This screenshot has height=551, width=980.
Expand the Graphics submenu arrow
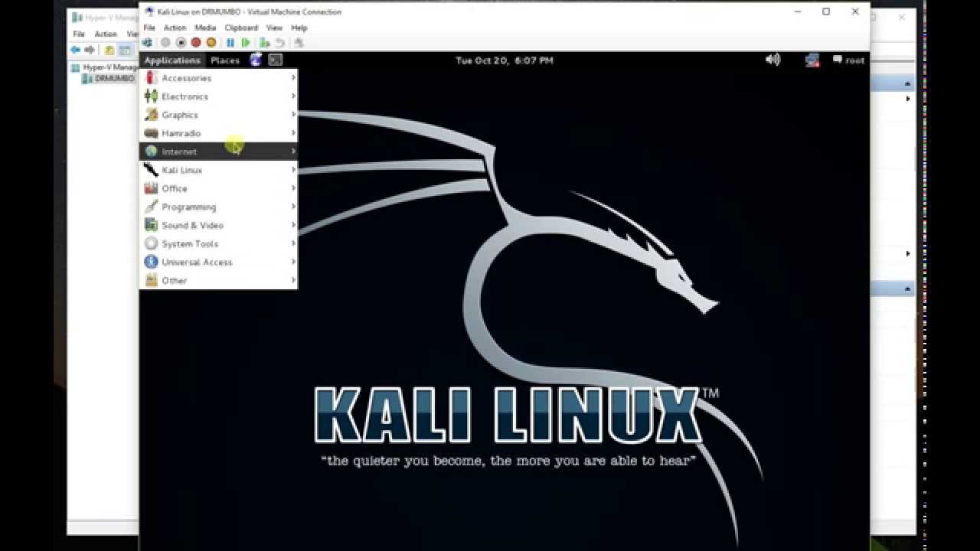point(293,115)
